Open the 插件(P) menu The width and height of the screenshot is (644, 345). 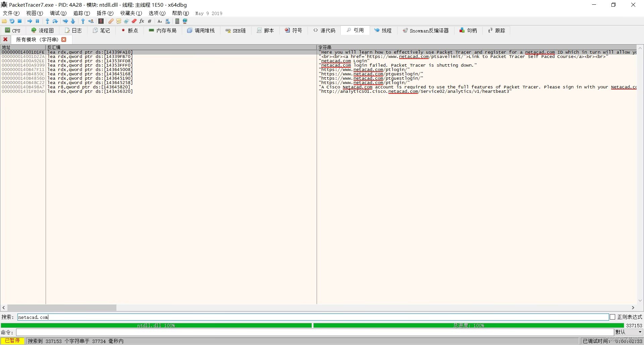pyautogui.click(x=105, y=13)
